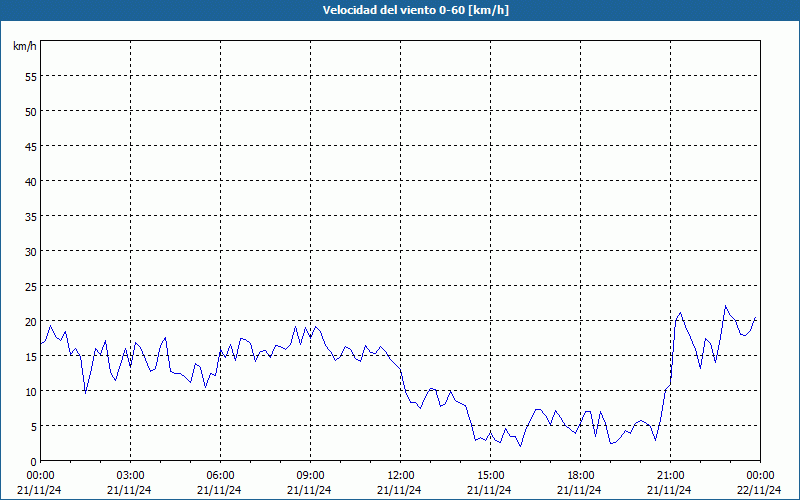Click the 15 value on the y-axis
The width and height of the screenshot is (800, 500).
tap(31, 357)
